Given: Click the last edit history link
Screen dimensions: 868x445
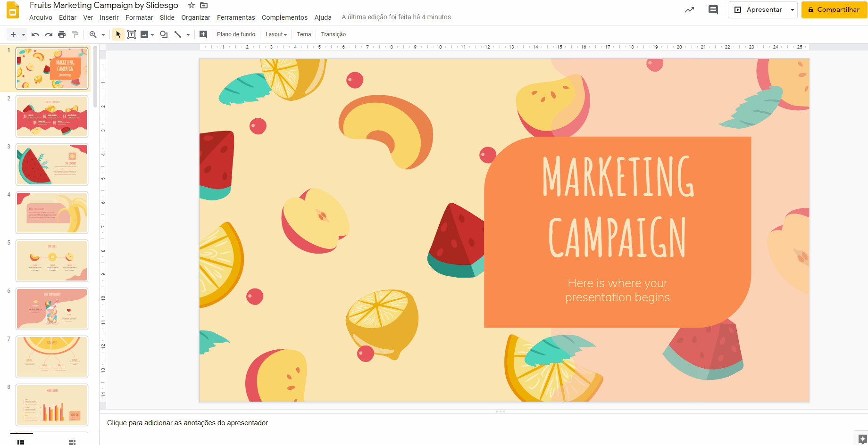Looking at the screenshot, I should pos(396,17).
